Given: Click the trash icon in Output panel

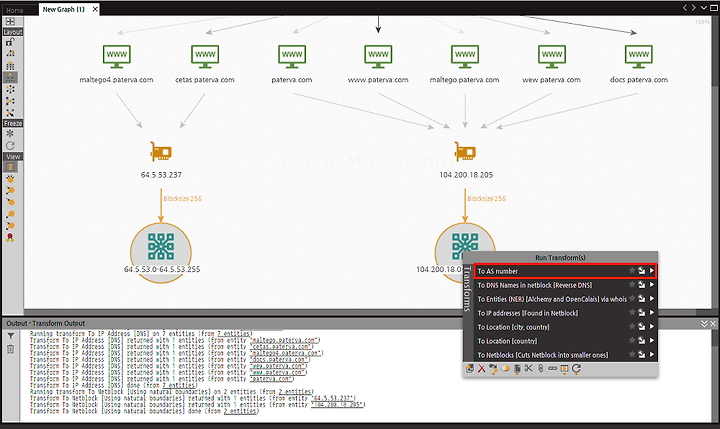Looking at the screenshot, I should pos(11,350).
